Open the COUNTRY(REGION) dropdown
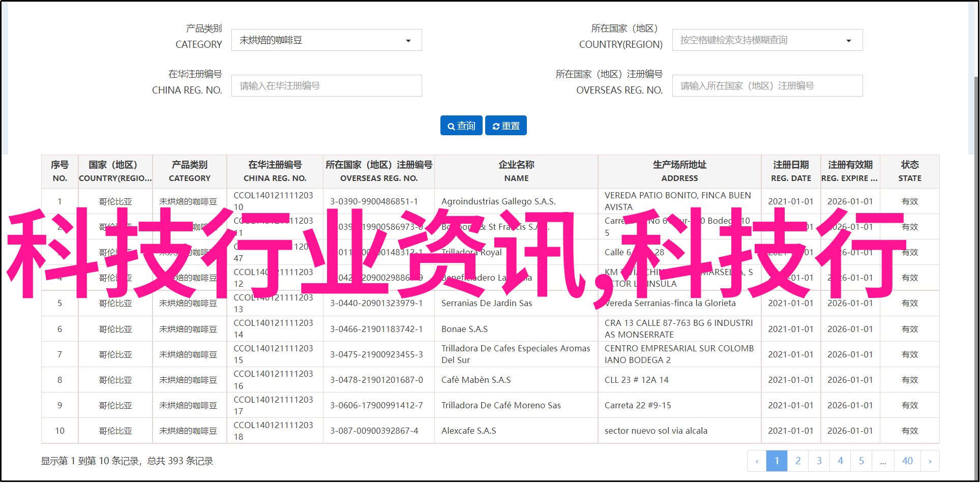Viewport: 980px width, 483px height. coord(767,40)
